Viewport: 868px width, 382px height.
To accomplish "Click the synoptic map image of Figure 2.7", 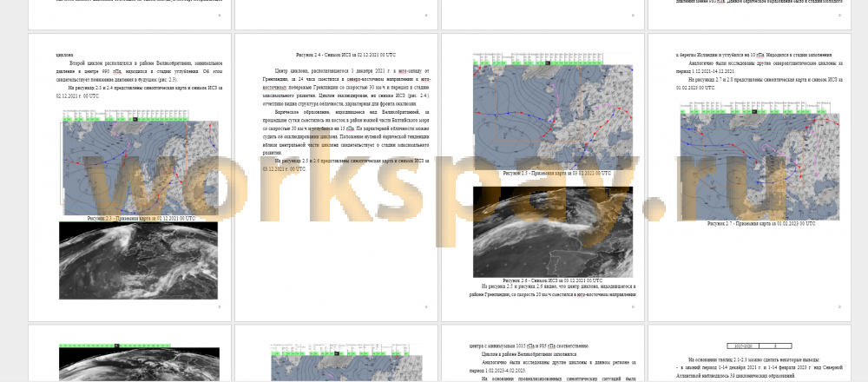I will pos(759,161).
